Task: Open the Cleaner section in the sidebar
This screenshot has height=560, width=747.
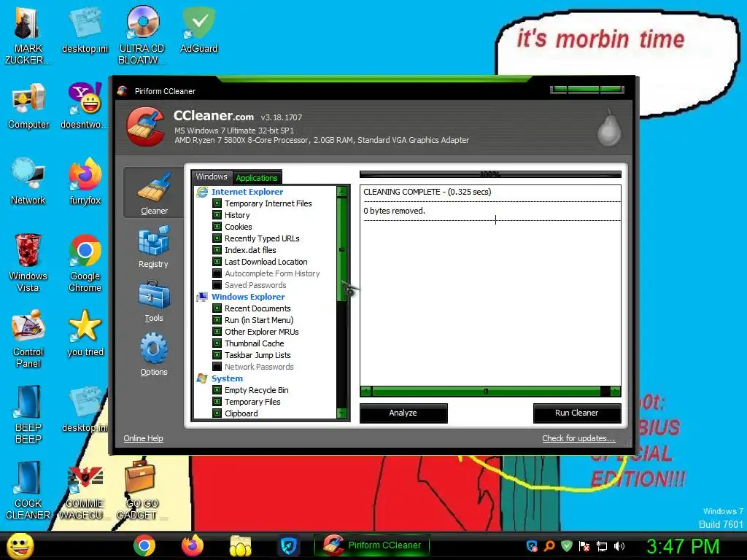Action: click(153, 192)
